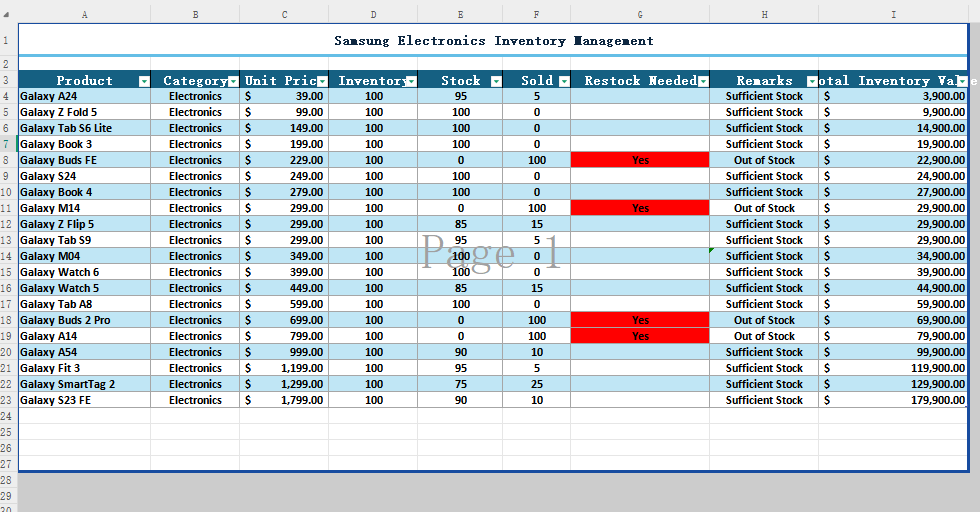The width and height of the screenshot is (980, 512).
Task: Open the Inventory column filter dropdown
Action: 411,81
